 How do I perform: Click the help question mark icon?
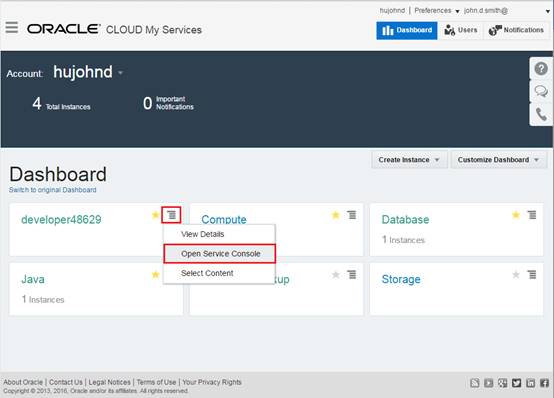541,69
